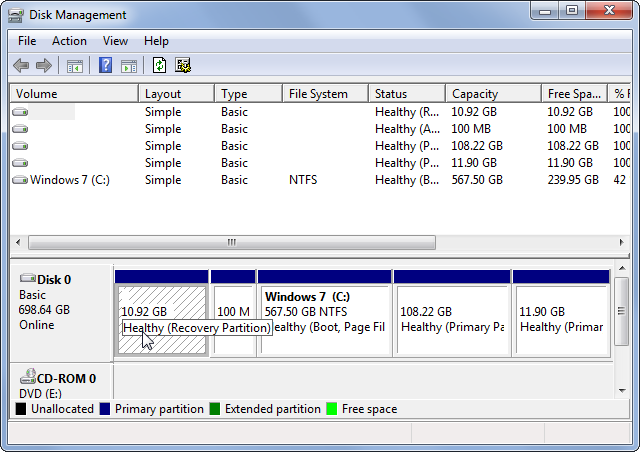Toggle the Show/Hide Action Pane icon
The height and width of the screenshot is (452, 640).
click(x=129, y=66)
